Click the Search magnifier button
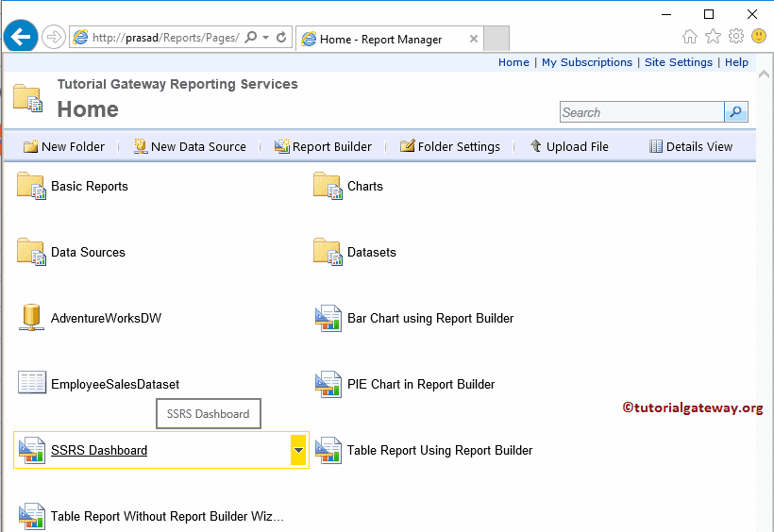Viewport: 774px width, 532px height. [x=736, y=112]
